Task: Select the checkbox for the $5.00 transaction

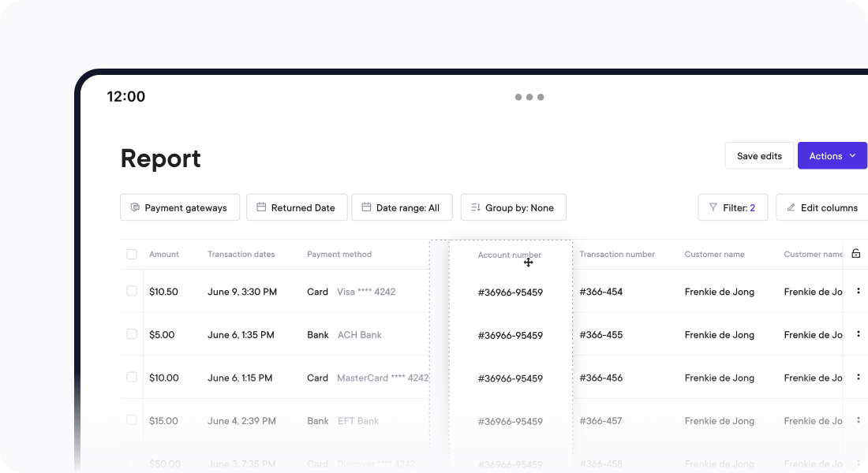Action: coord(132,333)
